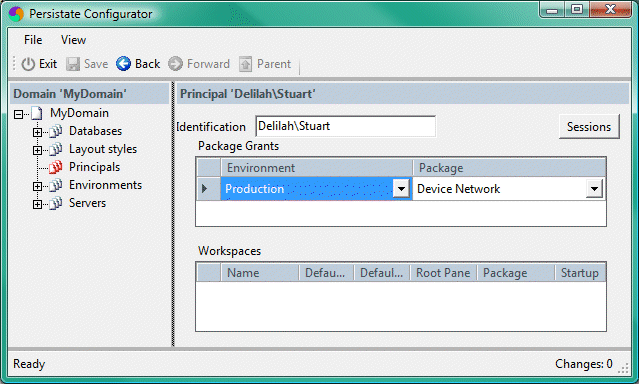This screenshot has height=384, width=639.
Task: Click the Package column header in Package Grants
Action: point(509,168)
